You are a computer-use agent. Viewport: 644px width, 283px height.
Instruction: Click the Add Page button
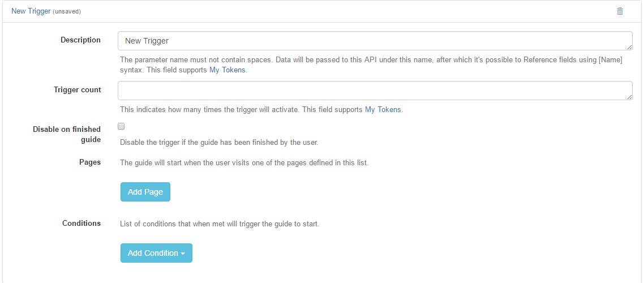click(145, 192)
